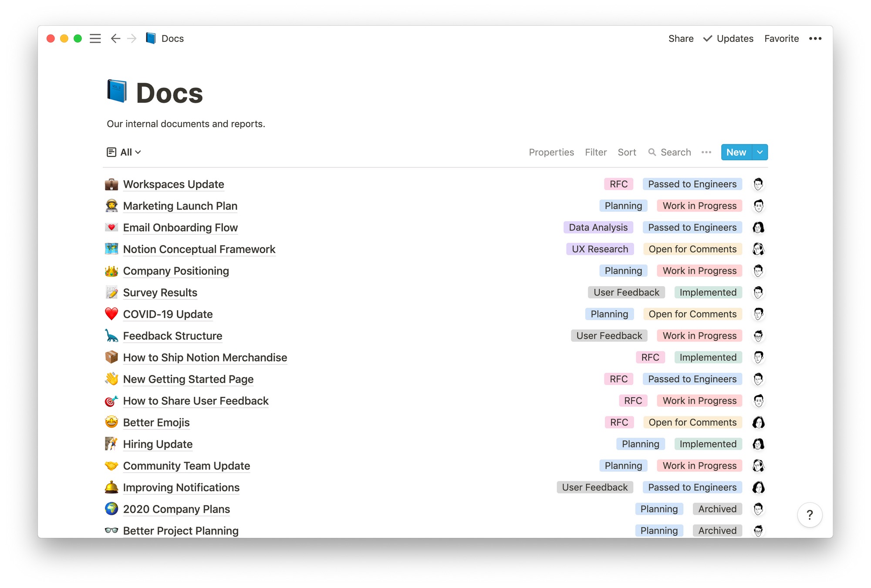871x588 pixels.
Task: Click the memo icon for Survey Results
Action: (111, 292)
